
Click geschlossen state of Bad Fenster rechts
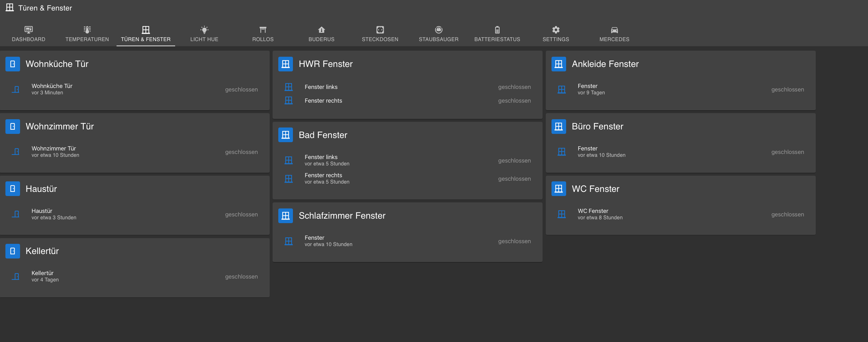pyautogui.click(x=514, y=179)
